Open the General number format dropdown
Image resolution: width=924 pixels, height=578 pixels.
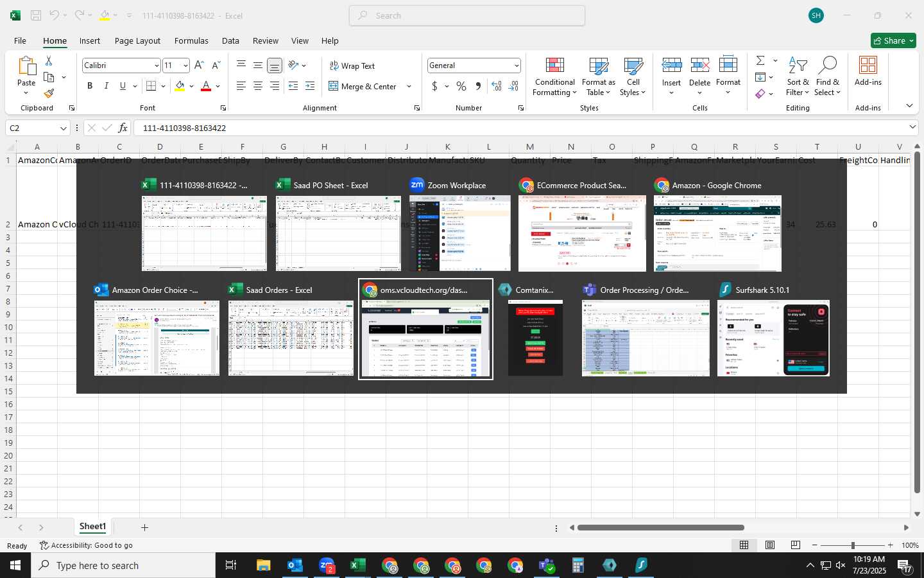pyautogui.click(x=516, y=66)
